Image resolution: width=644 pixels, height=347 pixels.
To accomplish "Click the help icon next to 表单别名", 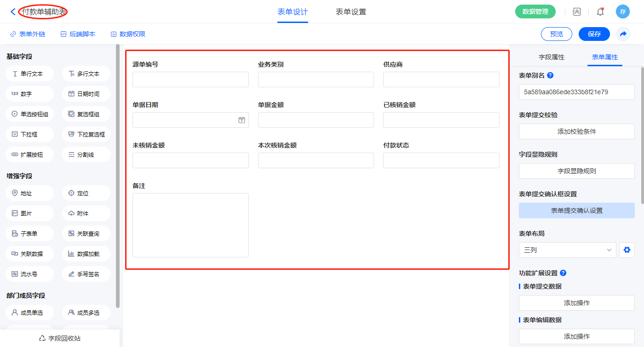I will coord(550,75).
